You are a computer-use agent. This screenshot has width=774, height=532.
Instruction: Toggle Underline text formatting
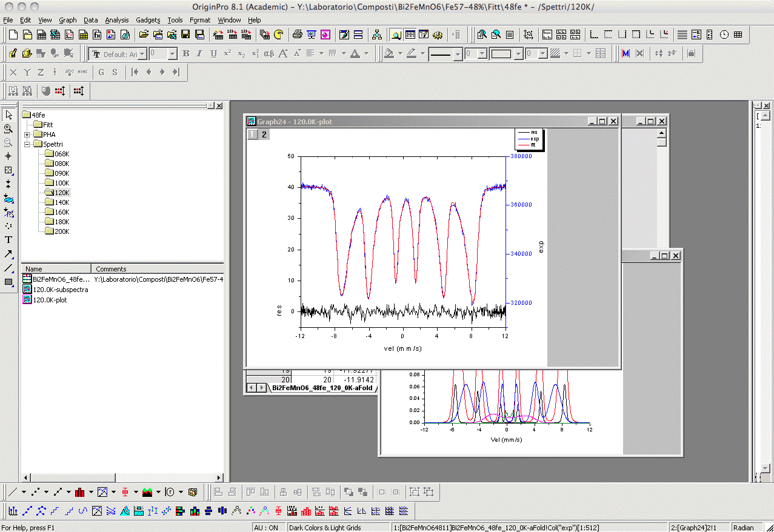[213, 54]
